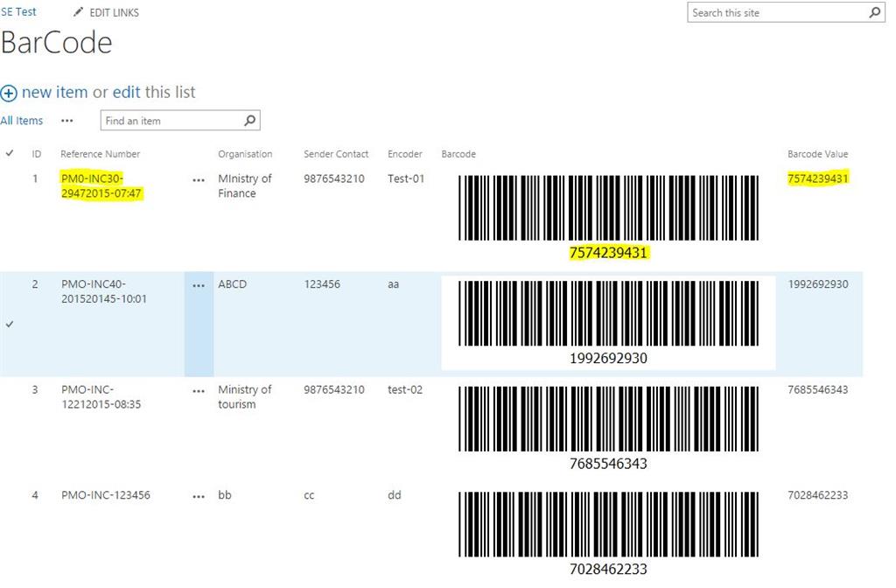
Task: Click reference PMO-INC40-201520145-10:01
Action: pyautogui.click(x=104, y=291)
